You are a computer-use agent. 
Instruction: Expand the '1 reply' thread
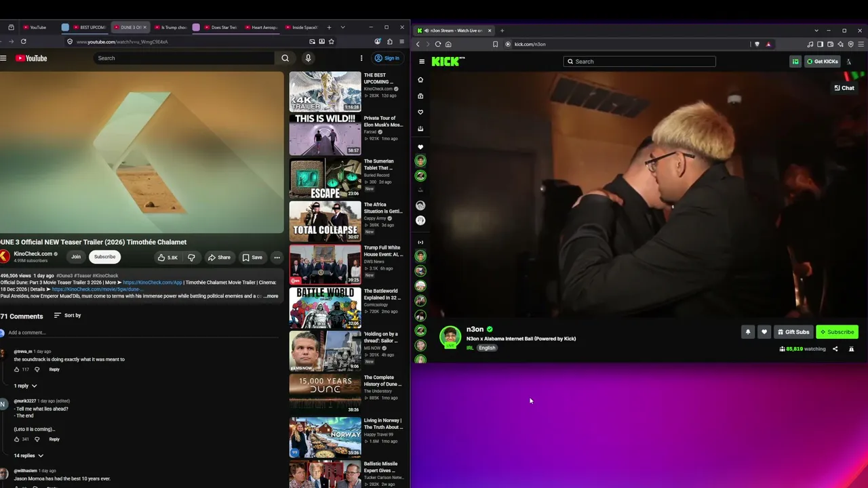click(26, 386)
